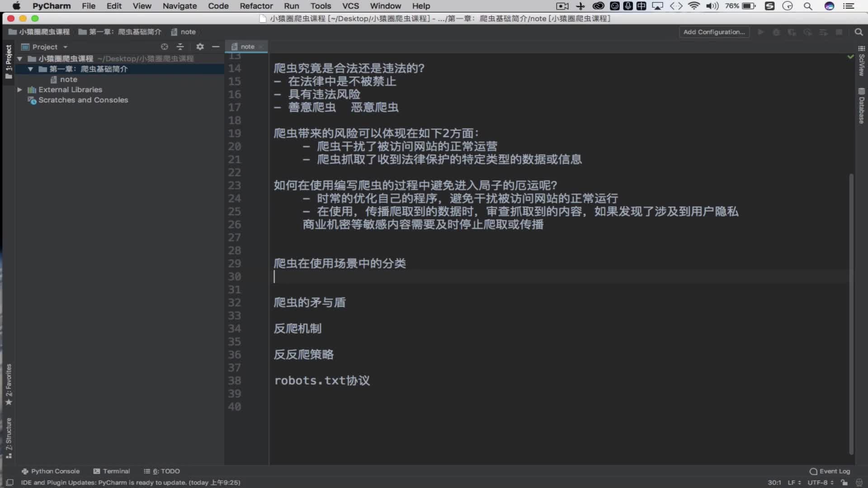This screenshot has height=488, width=868.
Task: Click the collapse all icon in Project panel
Action: pos(180,47)
